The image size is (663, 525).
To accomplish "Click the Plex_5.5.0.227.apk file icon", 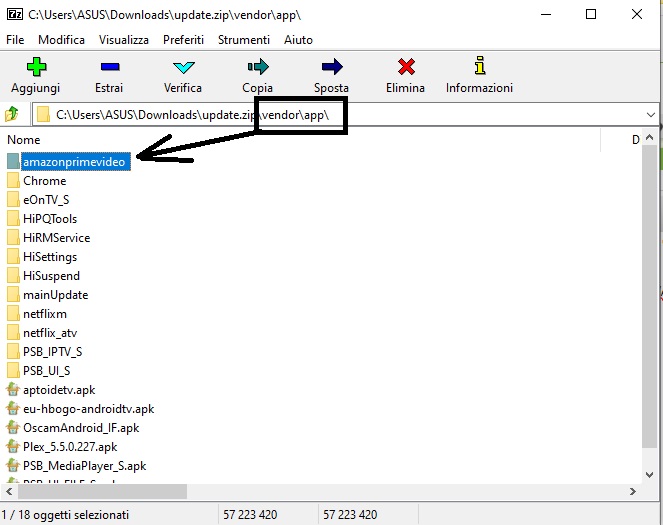I will (x=13, y=446).
